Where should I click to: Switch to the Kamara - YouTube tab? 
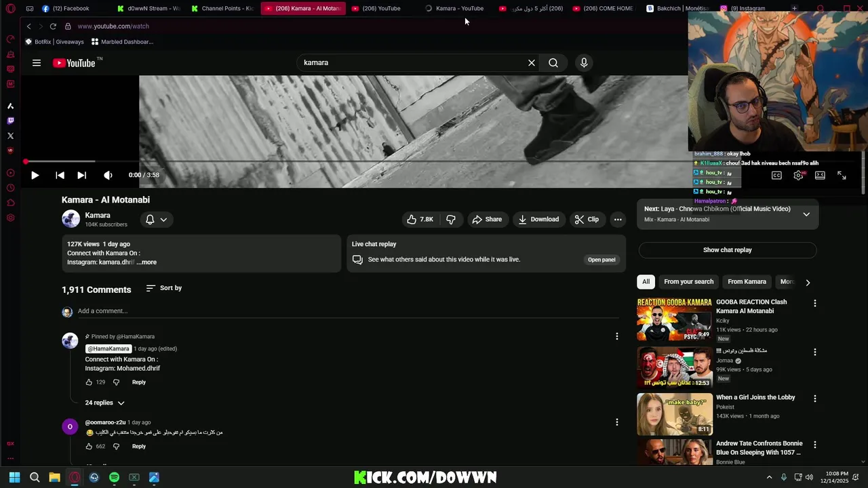(455, 8)
